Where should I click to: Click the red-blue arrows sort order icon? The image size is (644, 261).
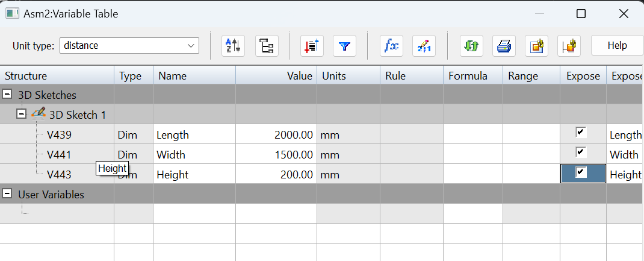pyautogui.click(x=312, y=46)
